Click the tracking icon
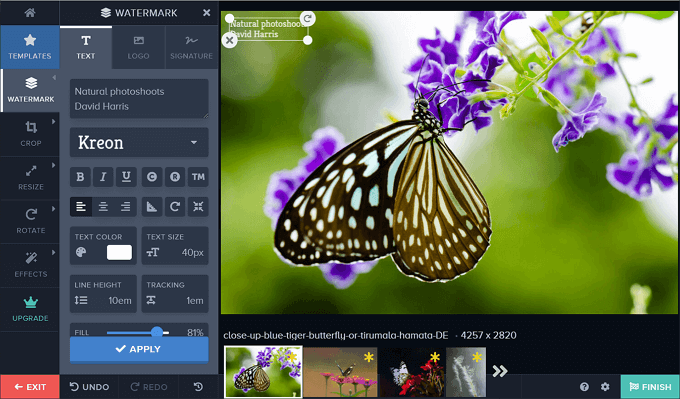 [x=151, y=300]
